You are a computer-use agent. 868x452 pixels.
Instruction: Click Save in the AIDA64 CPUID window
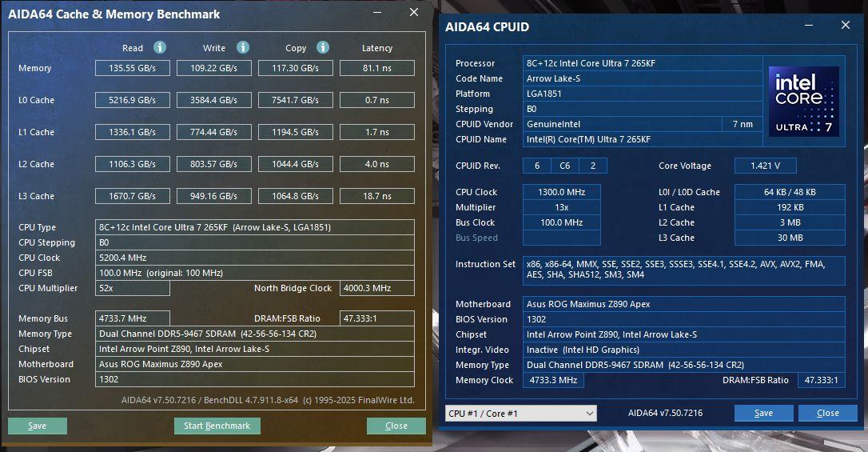click(x=763, y=414)
